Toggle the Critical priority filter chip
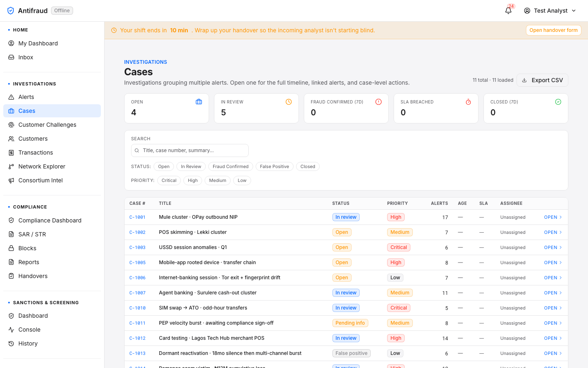This screenshot has width=588, height=368. pyautogui.click(x=169, y=180)
